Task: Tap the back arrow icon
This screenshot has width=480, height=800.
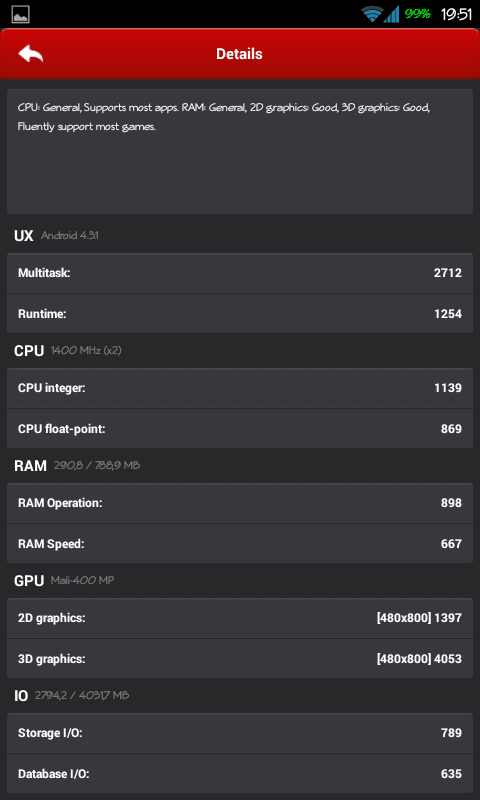Action: pos(31,54)
